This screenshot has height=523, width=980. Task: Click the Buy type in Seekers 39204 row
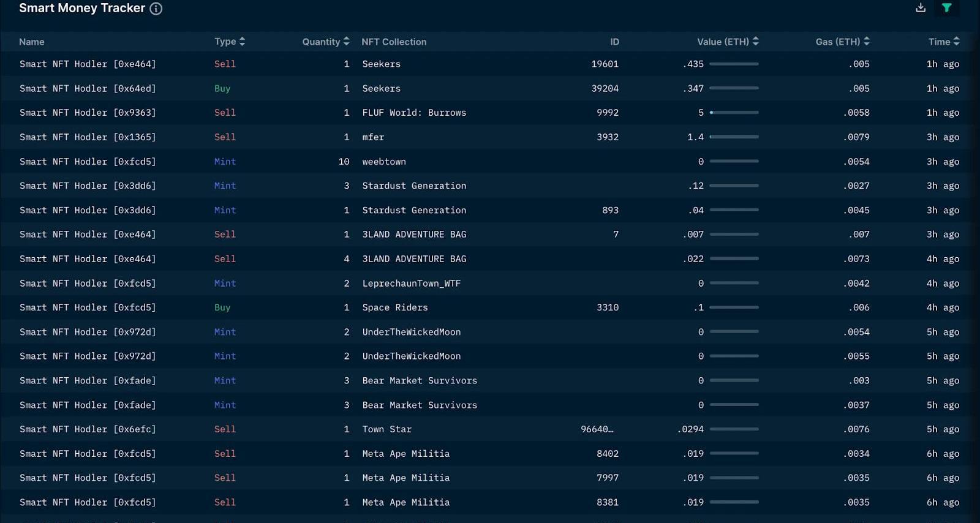[222, 88]
